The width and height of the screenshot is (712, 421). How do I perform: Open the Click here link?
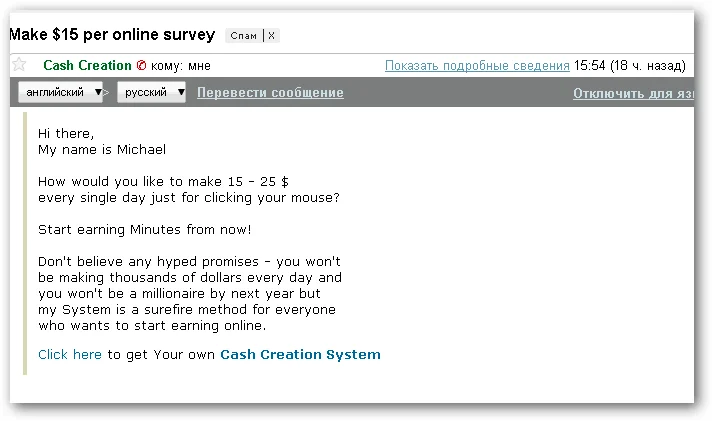(x=70, y=354)
